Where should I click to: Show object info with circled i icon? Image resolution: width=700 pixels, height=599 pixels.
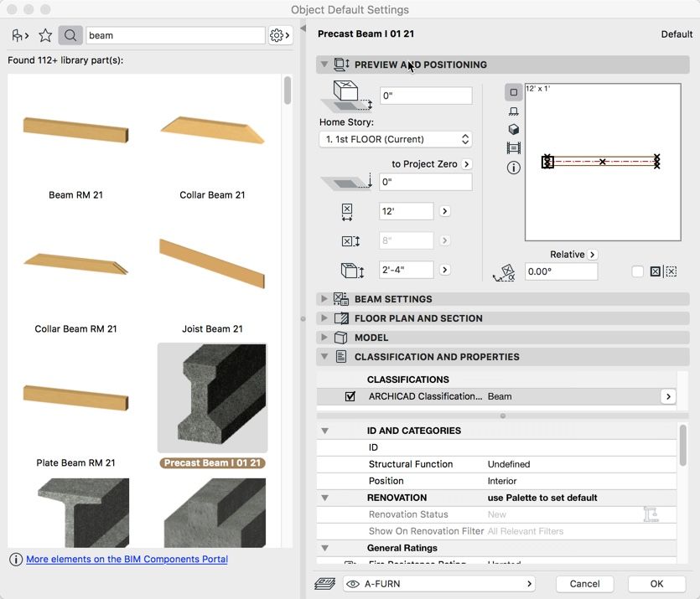coord(513,168)
